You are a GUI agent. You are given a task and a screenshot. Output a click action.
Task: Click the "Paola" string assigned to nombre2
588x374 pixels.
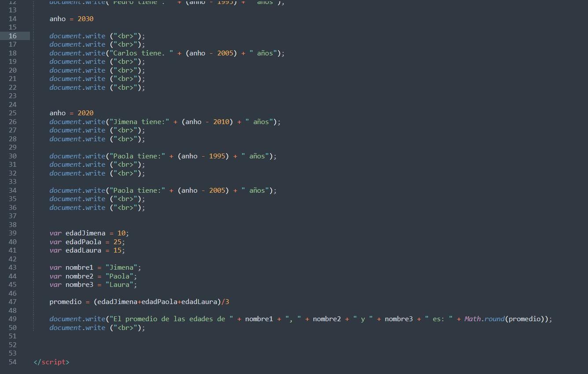[119, 276]
